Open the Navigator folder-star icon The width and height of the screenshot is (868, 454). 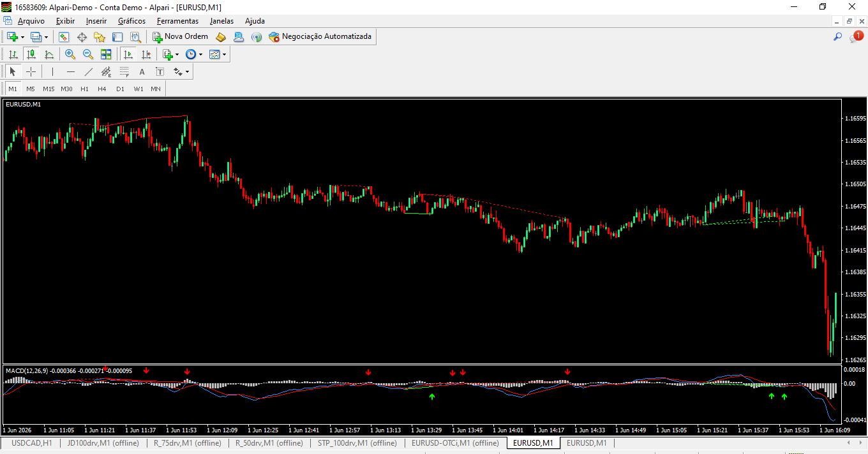click(100, 37)
